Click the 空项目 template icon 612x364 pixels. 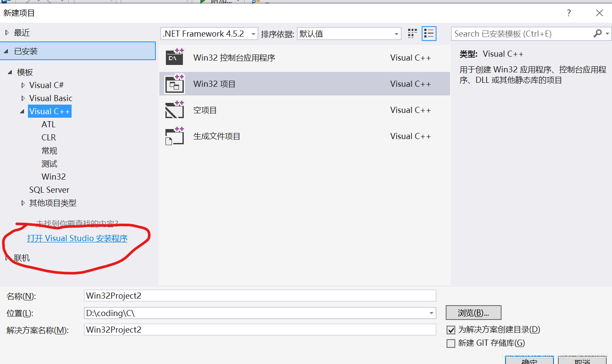click(x=175, y=110)
